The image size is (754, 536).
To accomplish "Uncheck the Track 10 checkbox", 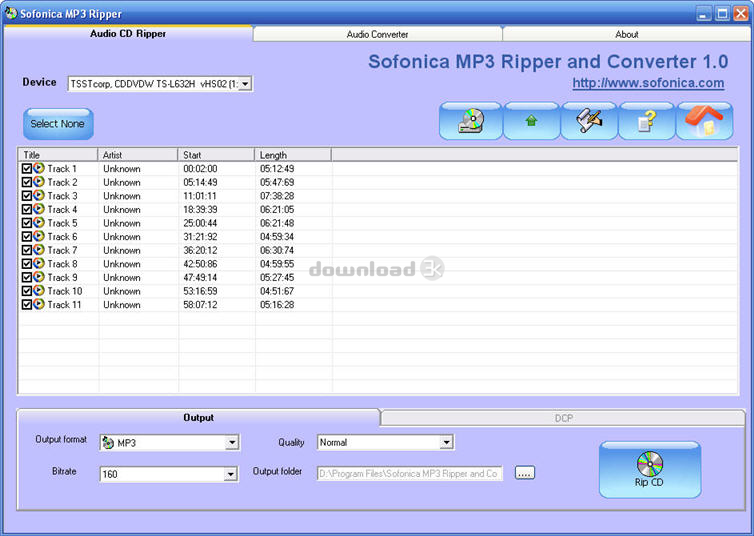I will (x=27, y=291).
